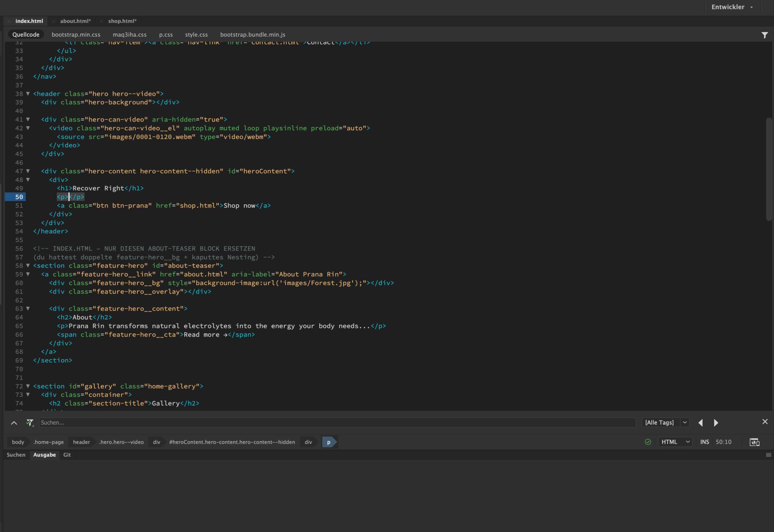Open the output panel options menu
The width and height of the screenshot is (774, 532).
point(768,455)
